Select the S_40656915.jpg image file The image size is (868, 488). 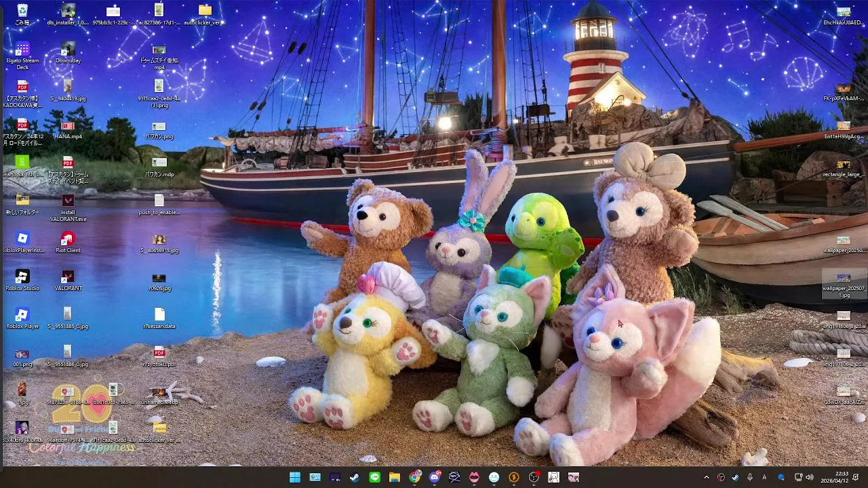pos(159,243)
